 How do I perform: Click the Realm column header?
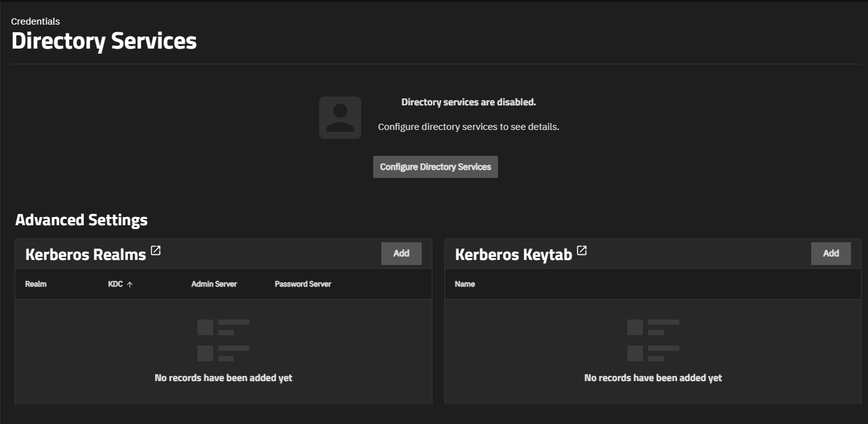coord(36,284)
